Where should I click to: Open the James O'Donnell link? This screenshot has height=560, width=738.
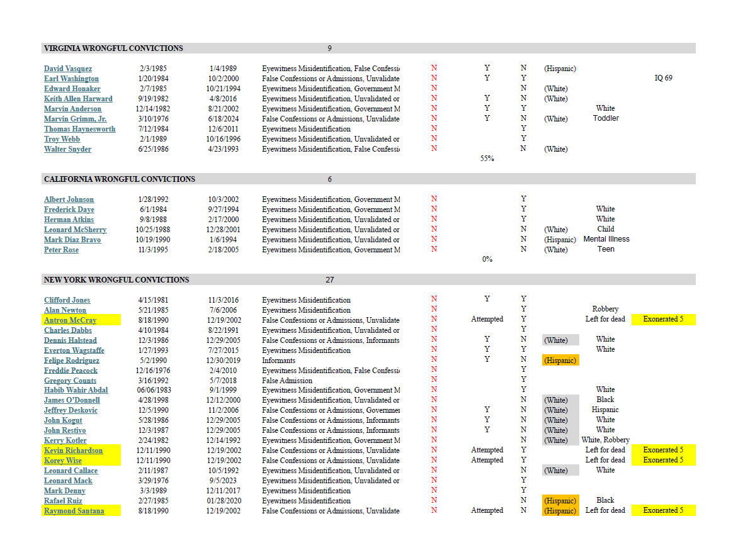coord(72,400)
